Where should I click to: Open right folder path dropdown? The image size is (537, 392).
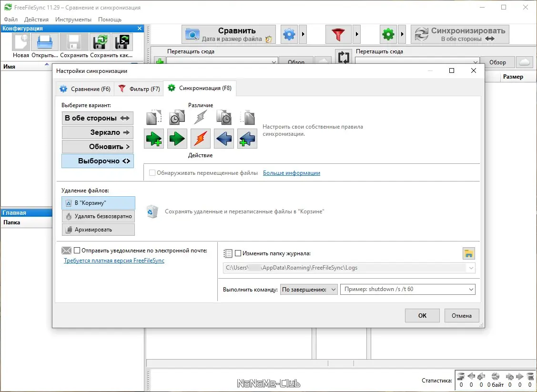point(476,62)
